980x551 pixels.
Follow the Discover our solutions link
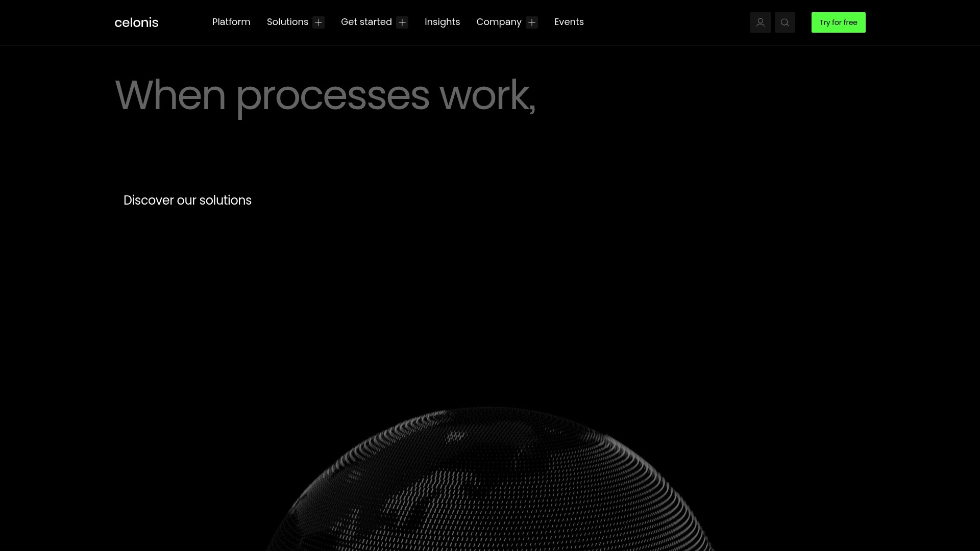tap(187, 200)
